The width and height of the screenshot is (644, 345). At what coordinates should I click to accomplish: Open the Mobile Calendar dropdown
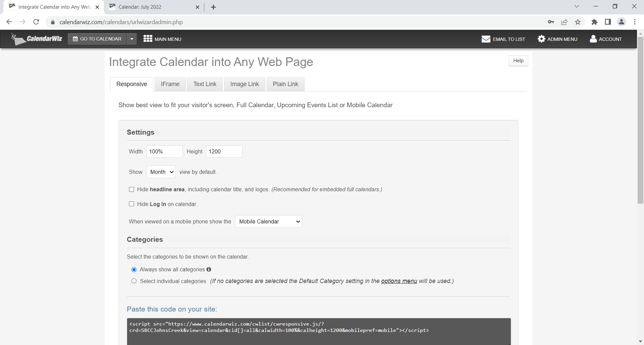[x=268, y=221]
